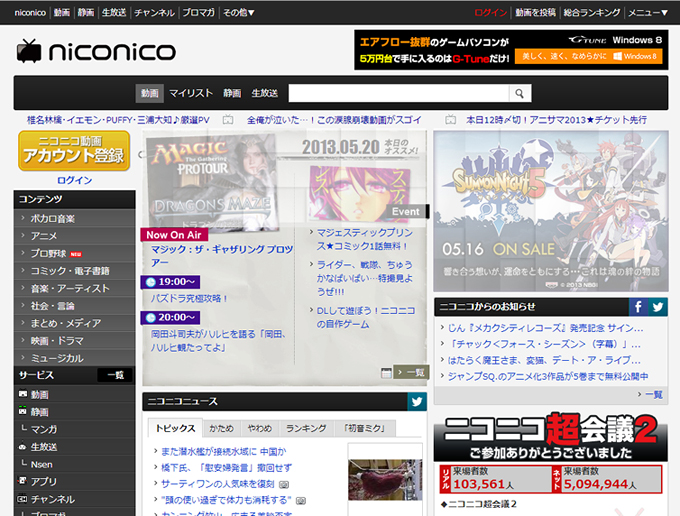Open 動画を投稿 in top bar
Image resolution: width=680 pixels, height=516 pixels.
coord(535,13)
